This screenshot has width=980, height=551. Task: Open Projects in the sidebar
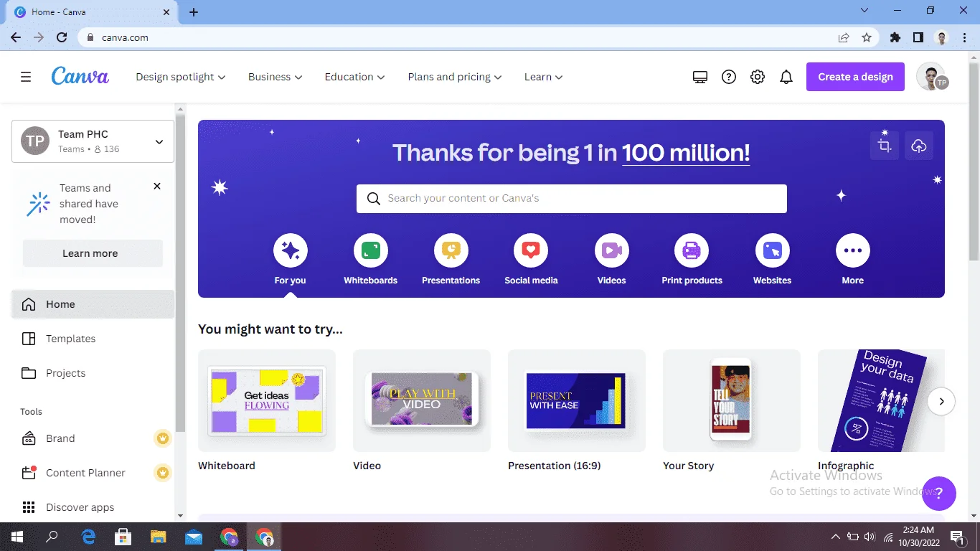pos(93,373)
